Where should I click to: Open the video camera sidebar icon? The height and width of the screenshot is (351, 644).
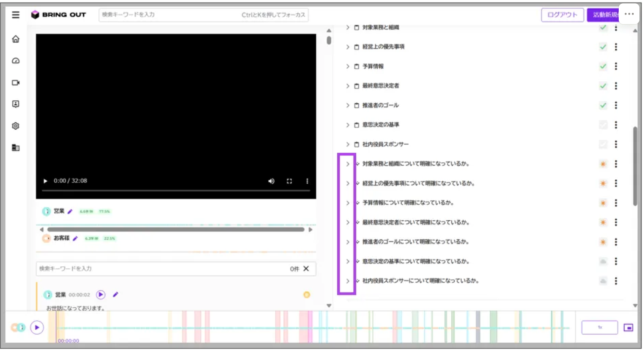[x=16, y=83]
